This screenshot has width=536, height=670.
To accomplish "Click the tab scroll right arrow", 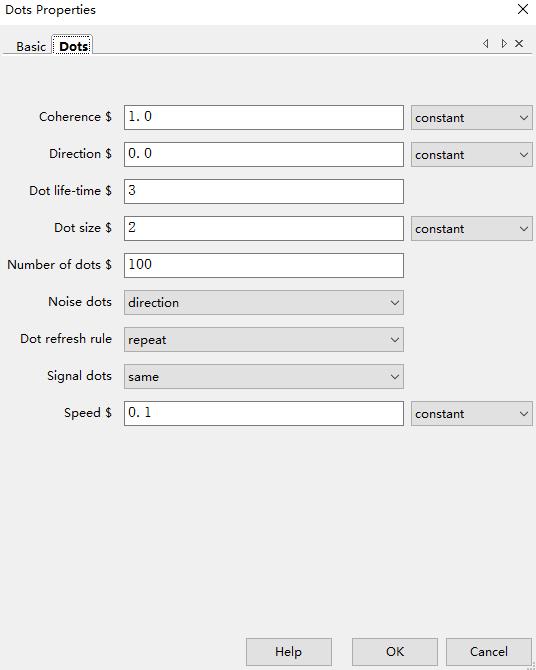I will coord(504,44).
